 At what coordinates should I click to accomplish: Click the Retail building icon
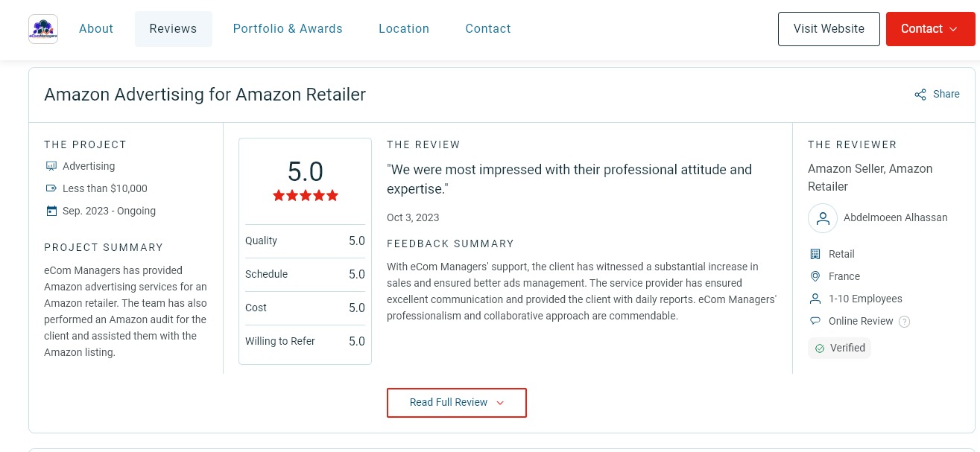815,254
